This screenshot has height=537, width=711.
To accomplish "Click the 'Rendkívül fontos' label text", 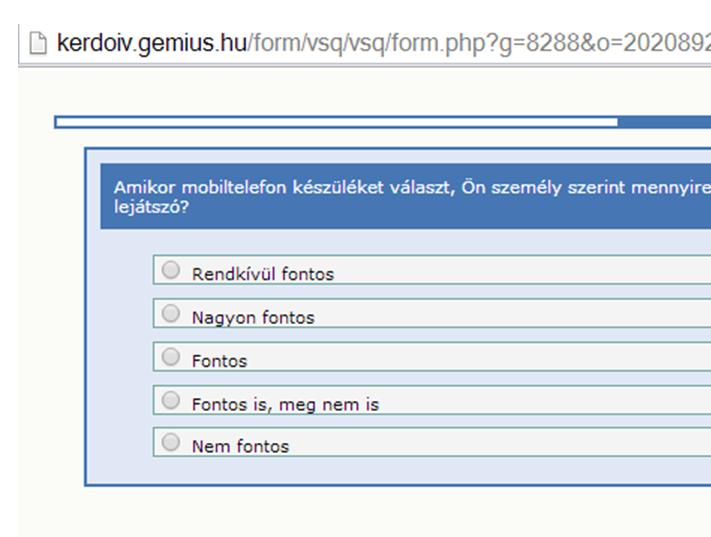I will [263, 274].
